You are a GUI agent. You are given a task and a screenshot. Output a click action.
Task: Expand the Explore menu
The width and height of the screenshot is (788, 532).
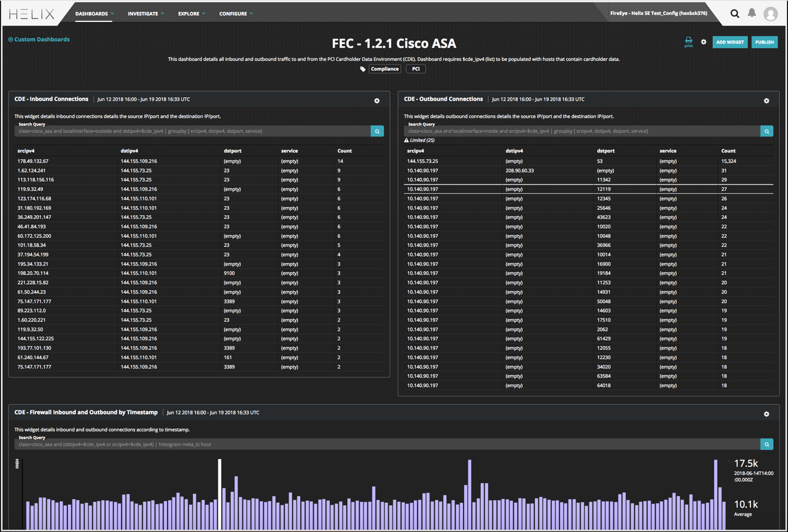[x=191, y=14]
